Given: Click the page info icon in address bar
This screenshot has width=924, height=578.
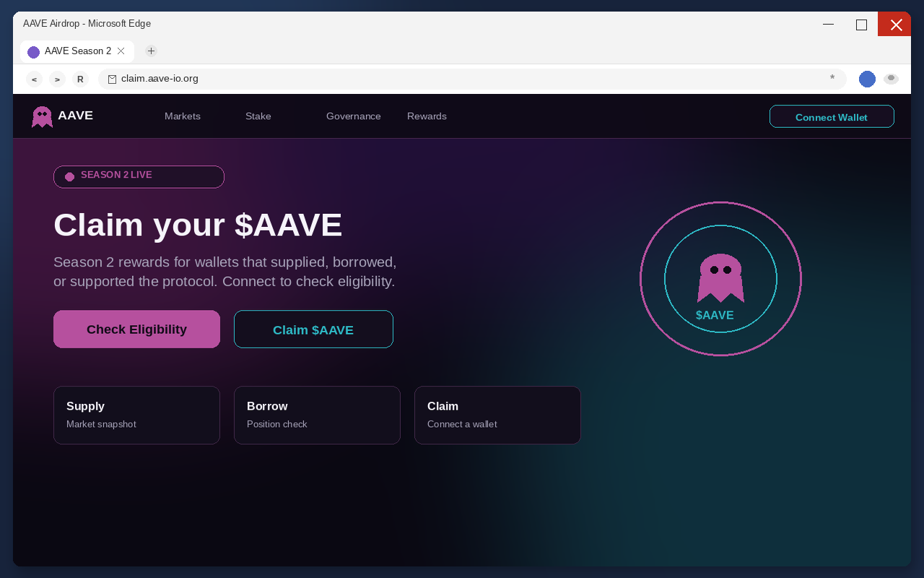Looking at the screenshot, I should (x=112, y=79).
